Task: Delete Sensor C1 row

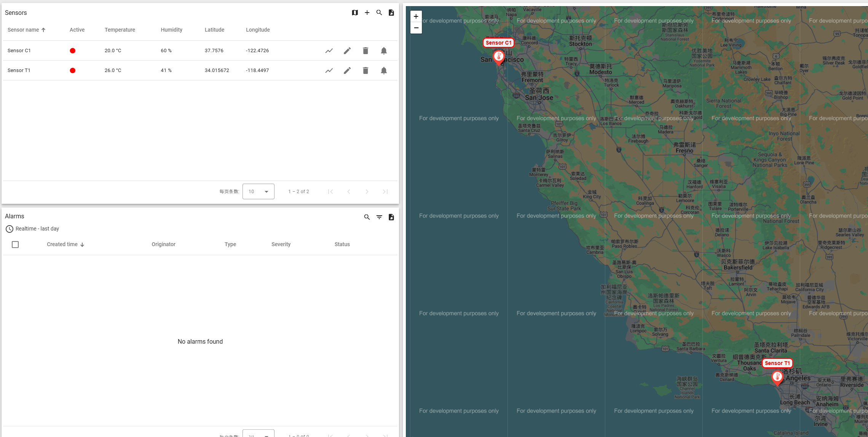Action: click(365, 51)
